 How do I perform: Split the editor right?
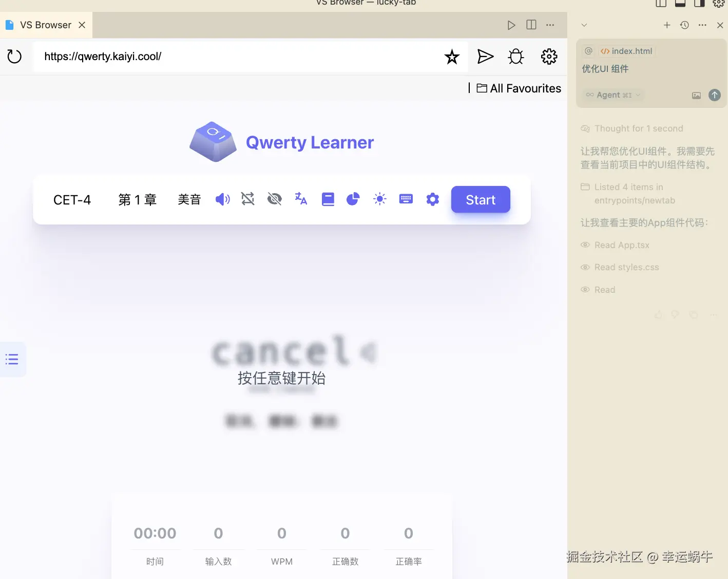point(531,25)
